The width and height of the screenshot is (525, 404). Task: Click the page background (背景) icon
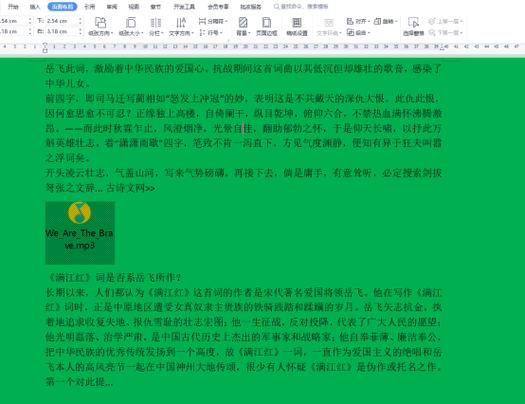pyautogui.click(x=243, y=23)
